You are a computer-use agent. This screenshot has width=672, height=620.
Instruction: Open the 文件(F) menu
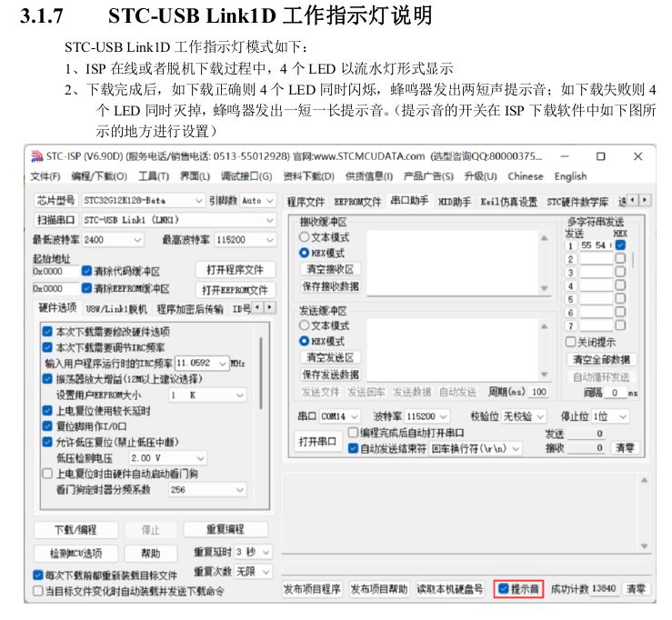tap(45, 176)
